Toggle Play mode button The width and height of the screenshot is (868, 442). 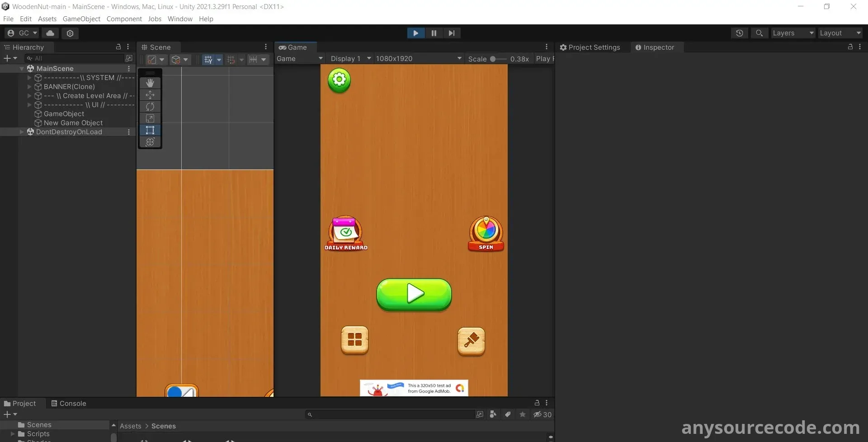pos(415,33)
